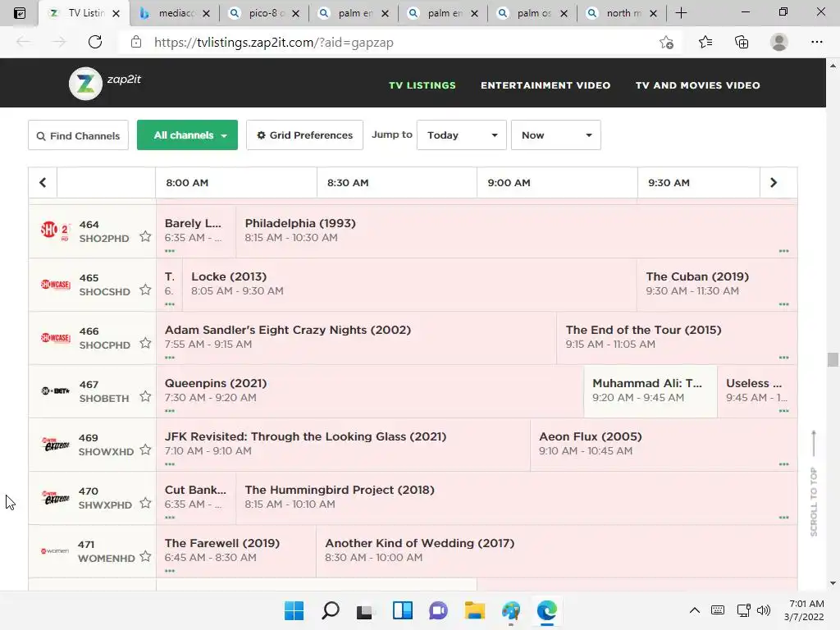Open browser profile avatar

779,42
